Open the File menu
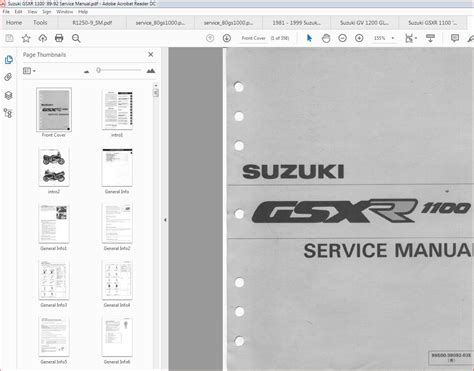 click(6, 12)
